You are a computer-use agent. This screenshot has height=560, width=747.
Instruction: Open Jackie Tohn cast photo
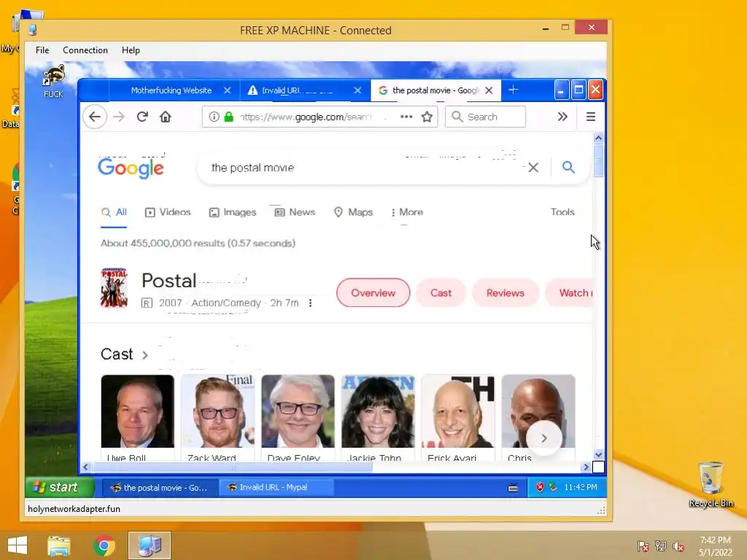(x=378, y=411)
